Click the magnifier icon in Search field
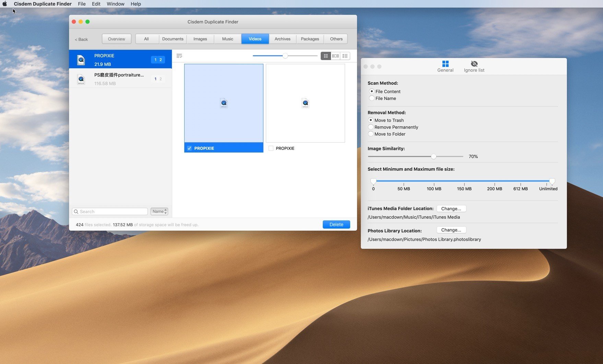 tap(76, 211)
